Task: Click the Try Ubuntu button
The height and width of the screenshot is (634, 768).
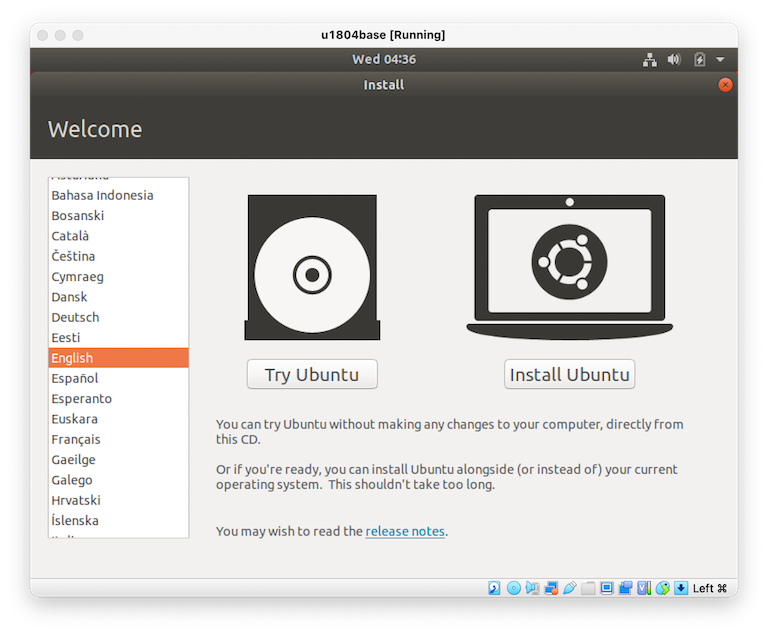Action: click(x=312, y=374)
